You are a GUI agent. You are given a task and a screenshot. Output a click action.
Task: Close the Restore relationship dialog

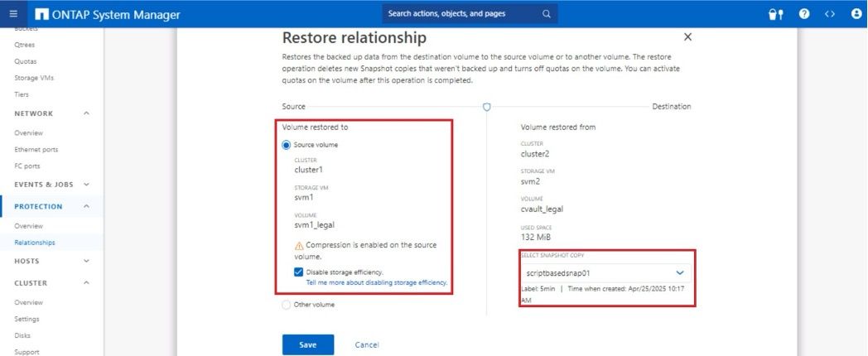(687, 37)
